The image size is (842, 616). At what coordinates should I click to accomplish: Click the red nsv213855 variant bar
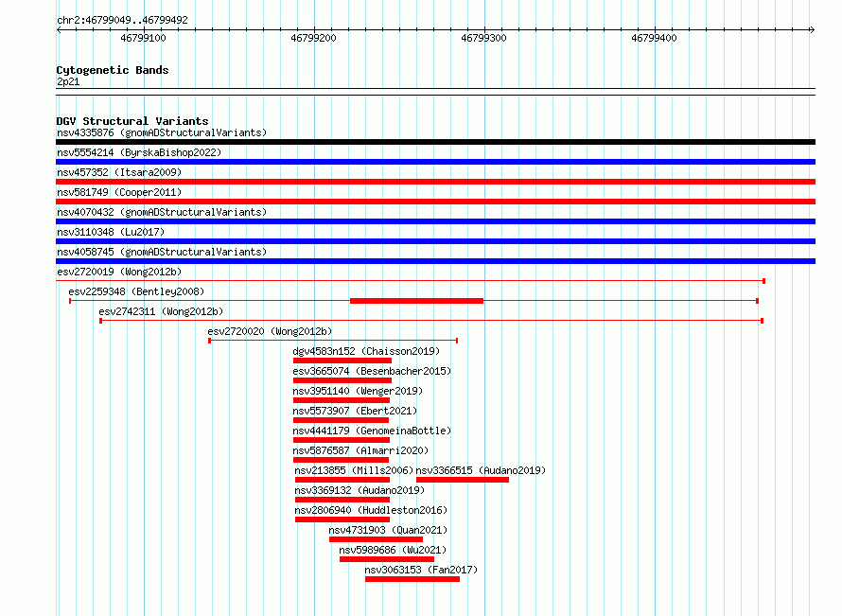tap(342, 480)
